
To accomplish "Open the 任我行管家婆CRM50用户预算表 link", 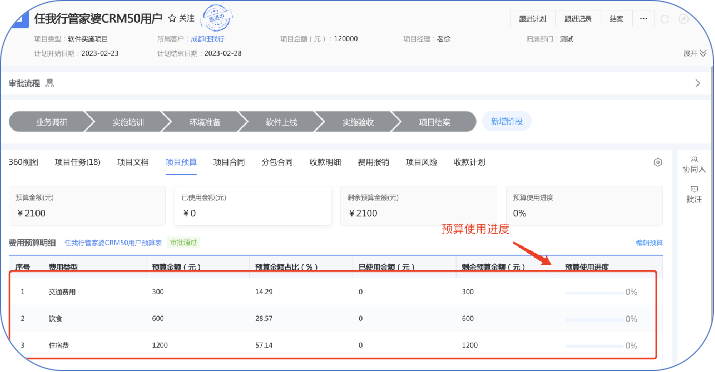I will [x=113, y=243].
